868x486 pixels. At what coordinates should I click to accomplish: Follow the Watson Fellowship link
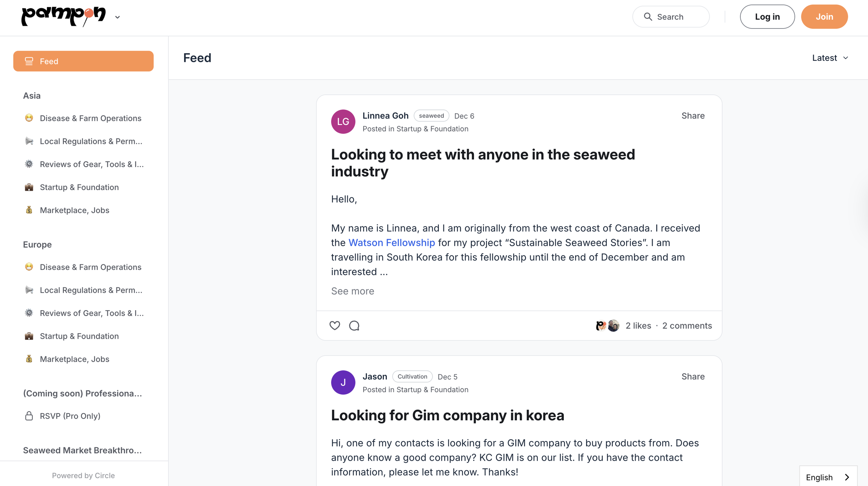point(391,242)
